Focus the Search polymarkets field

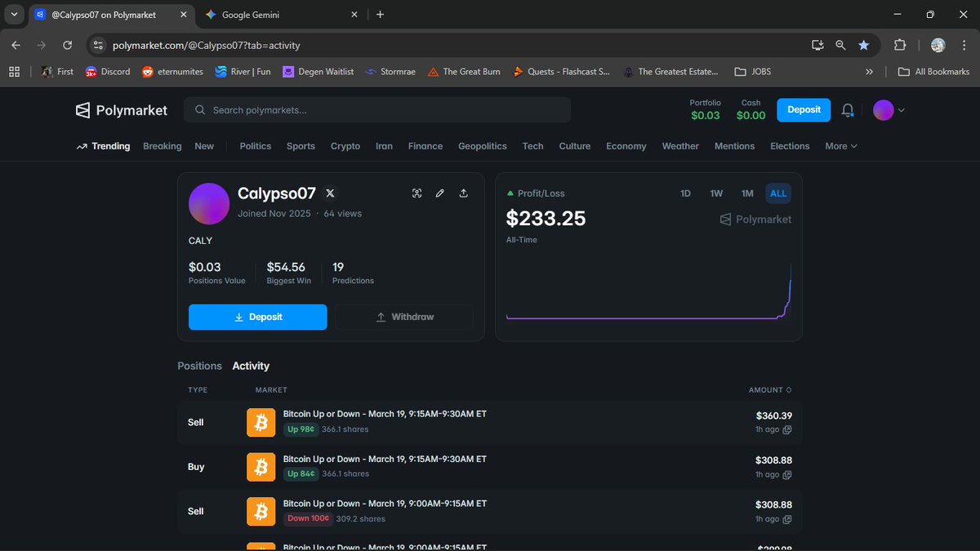pyautogui.click(x=377, y=110)
